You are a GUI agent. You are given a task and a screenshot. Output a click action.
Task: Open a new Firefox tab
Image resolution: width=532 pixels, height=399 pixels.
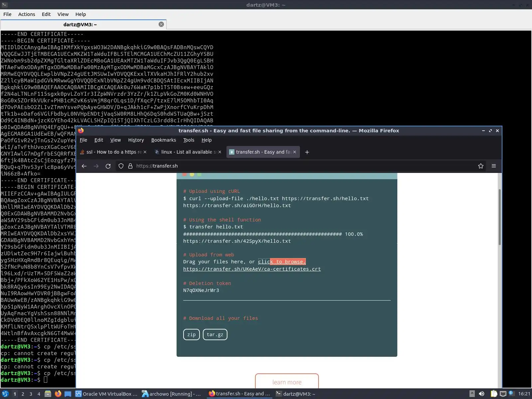[x=307, y=152]
